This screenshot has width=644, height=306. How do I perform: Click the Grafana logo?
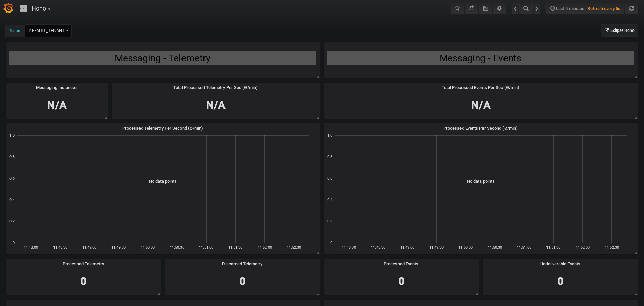[8, 8]
